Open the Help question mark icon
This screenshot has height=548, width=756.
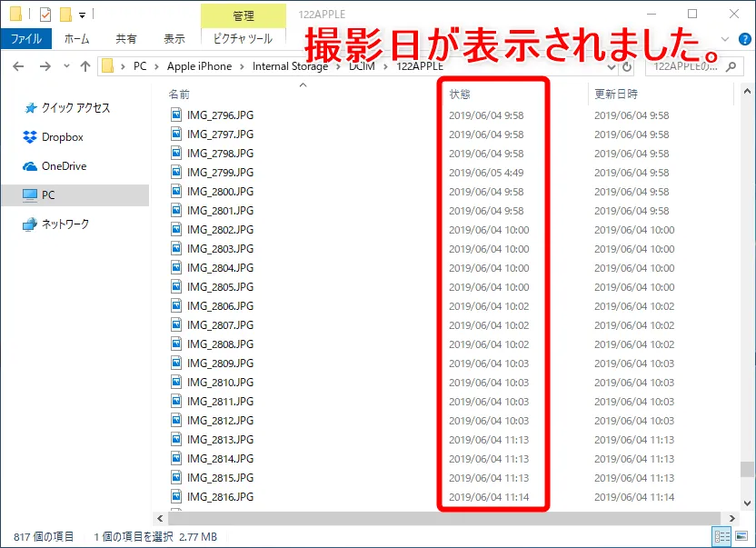[x=745, y=39]
